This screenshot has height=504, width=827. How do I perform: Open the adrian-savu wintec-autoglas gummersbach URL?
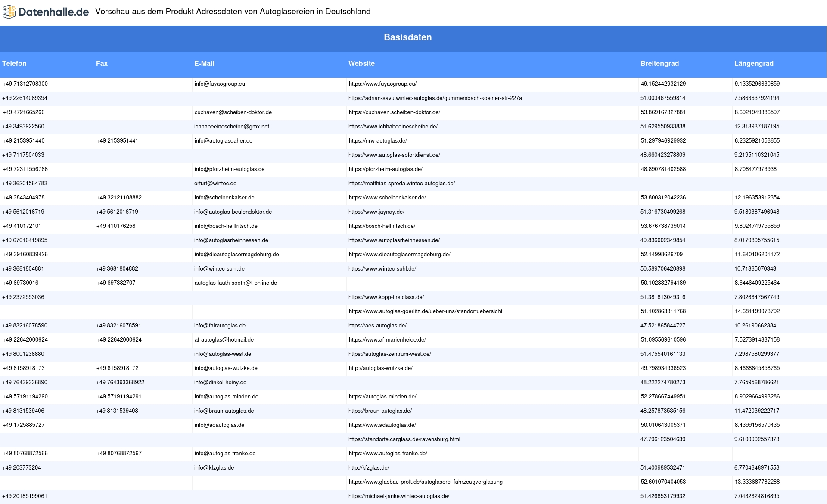point(435,98)
